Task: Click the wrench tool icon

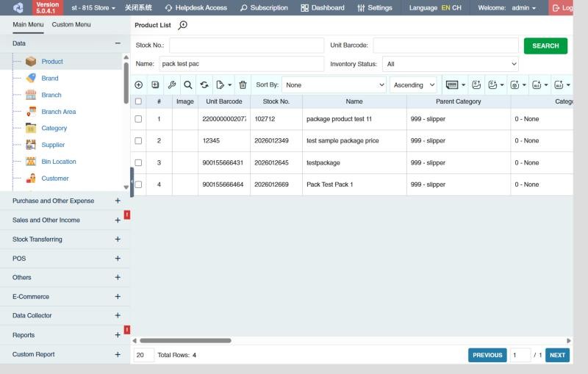Action: click(x=172, y=85)
